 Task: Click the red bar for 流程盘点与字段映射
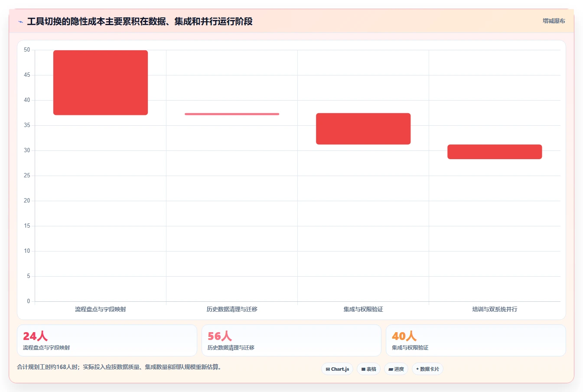tap(101, 82)
